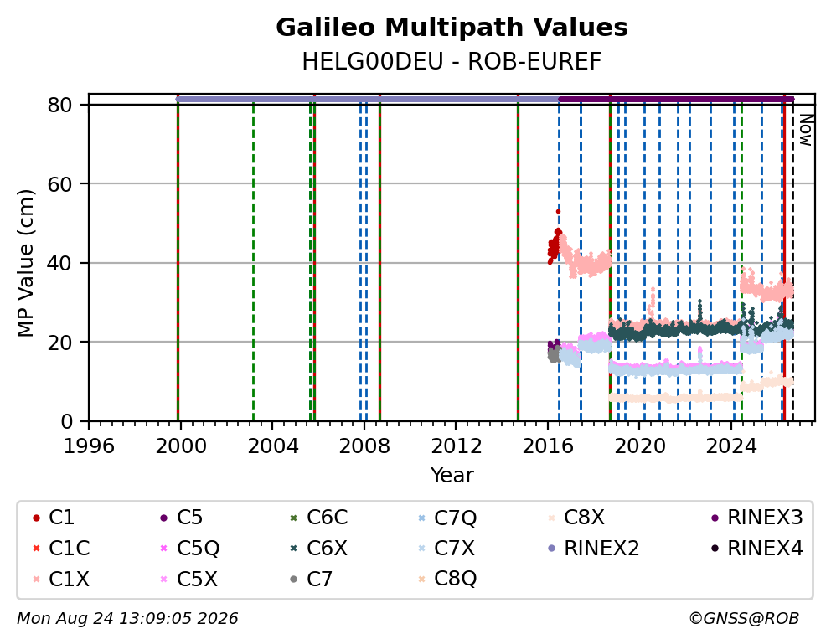The width and height of the screenshot is (831, 644).
Task: Click the C5Q legend label
Action: click(199, 549)
